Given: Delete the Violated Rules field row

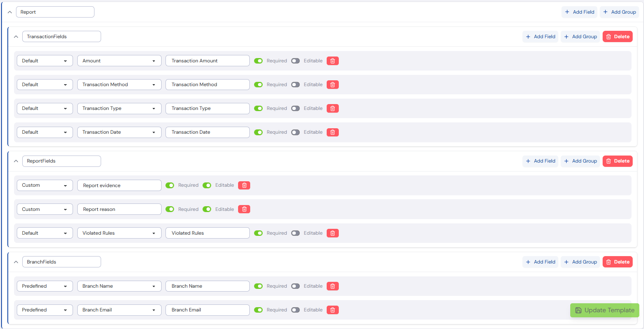Looking at the screenshot, I should click(x=333, y=233).
